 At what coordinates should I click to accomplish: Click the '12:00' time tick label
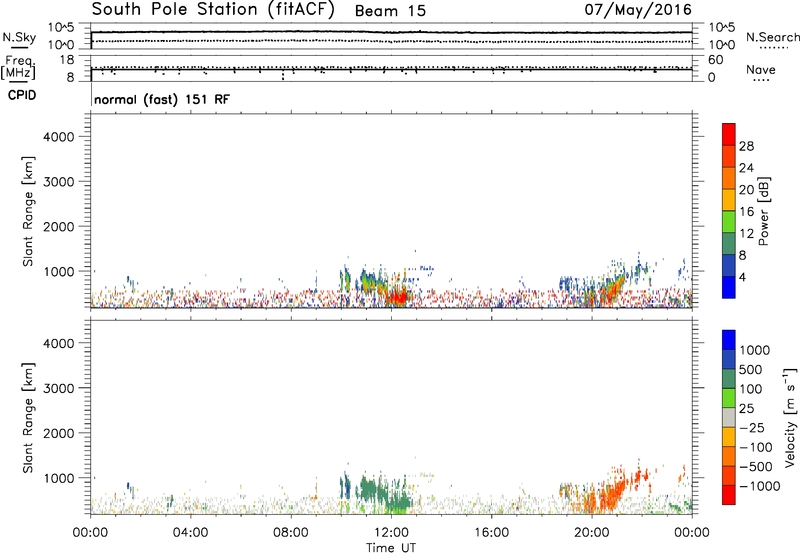coord(391,533)
